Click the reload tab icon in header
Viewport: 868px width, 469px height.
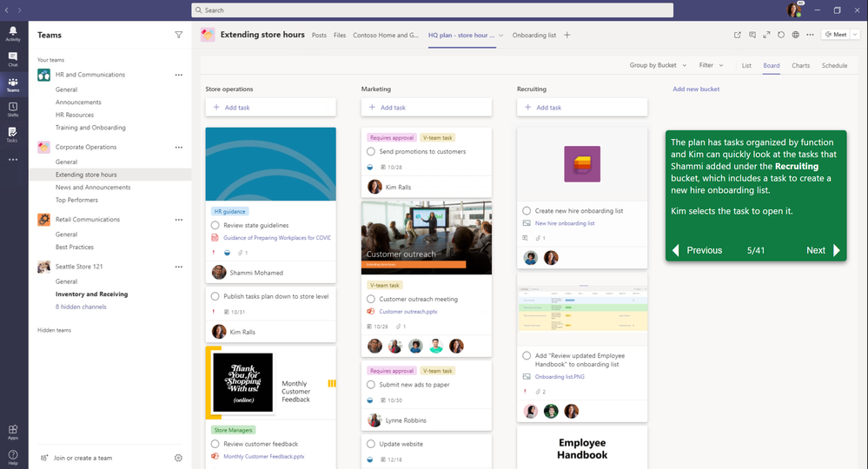pyautogui.click(x=781, y=35)
